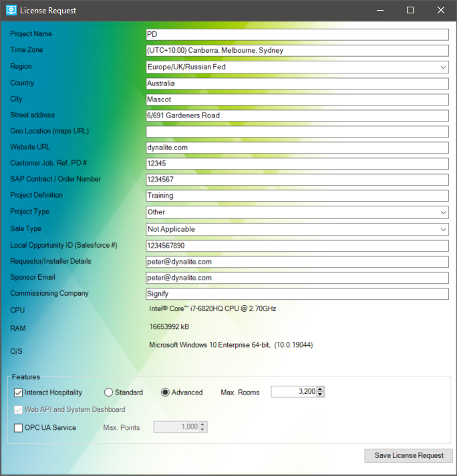Viewport: 457px width, 476px height.
Task: Click the Customer Job, Ref, PO # field
Action: pyautogui.click(x=297, y=164)
